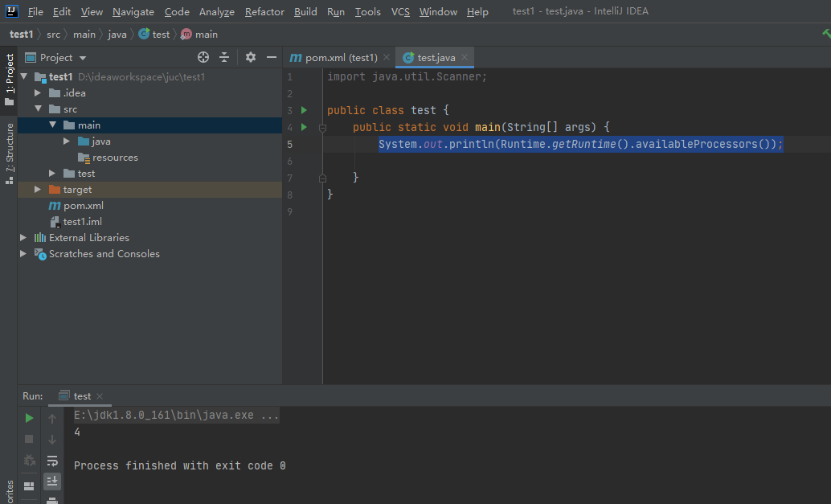Click the VCS menu in the menu bar
The width and height of the screenshot is (831, 504).
(x=399, y=11)
